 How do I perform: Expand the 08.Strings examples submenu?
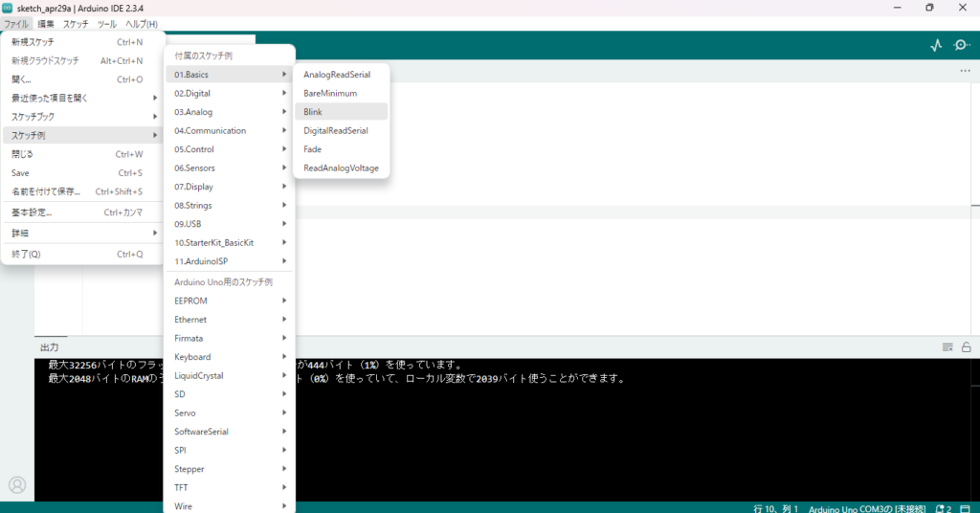230,205
